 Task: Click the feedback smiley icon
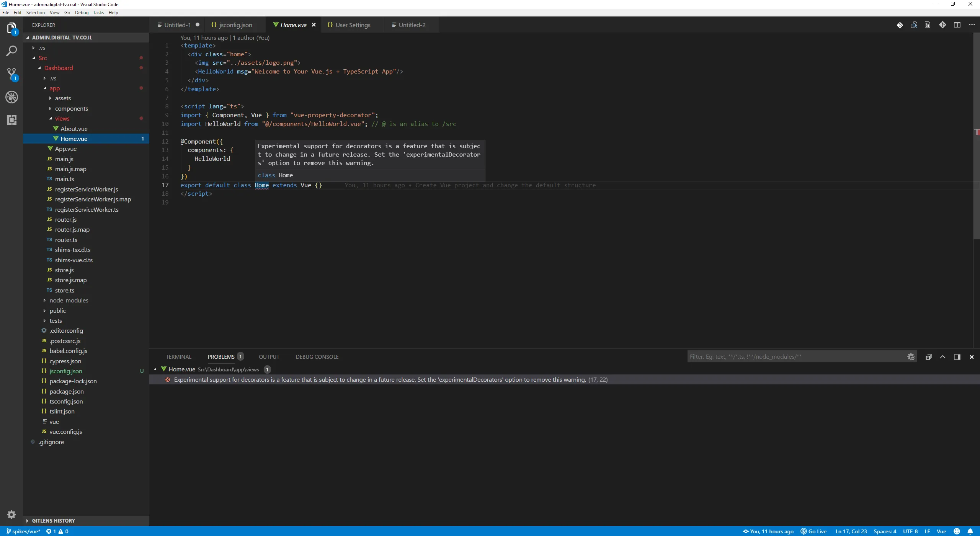click(x=957, y=531)
